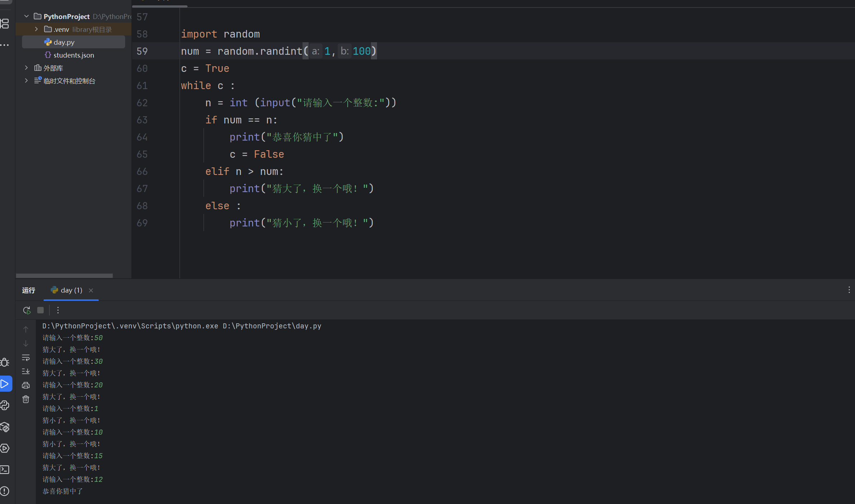Viewport: 855px width, 504px height.
Task: Click the python.exe path in console output
Action: pos(181,326)
